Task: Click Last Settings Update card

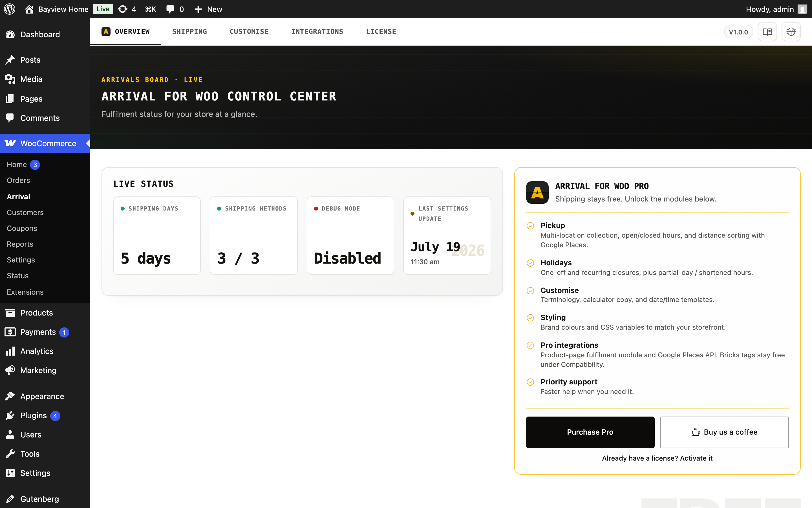Action: tap(447, 236)
